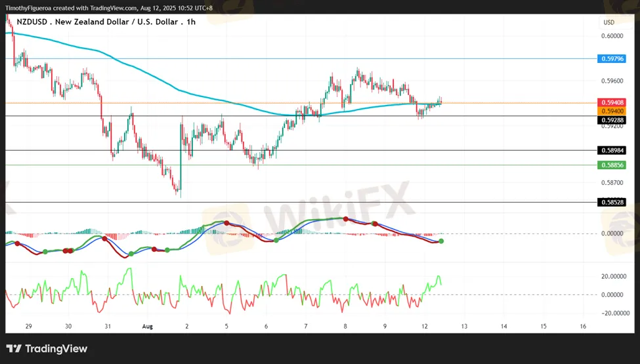Click the 12 date label on time axis

425,327
